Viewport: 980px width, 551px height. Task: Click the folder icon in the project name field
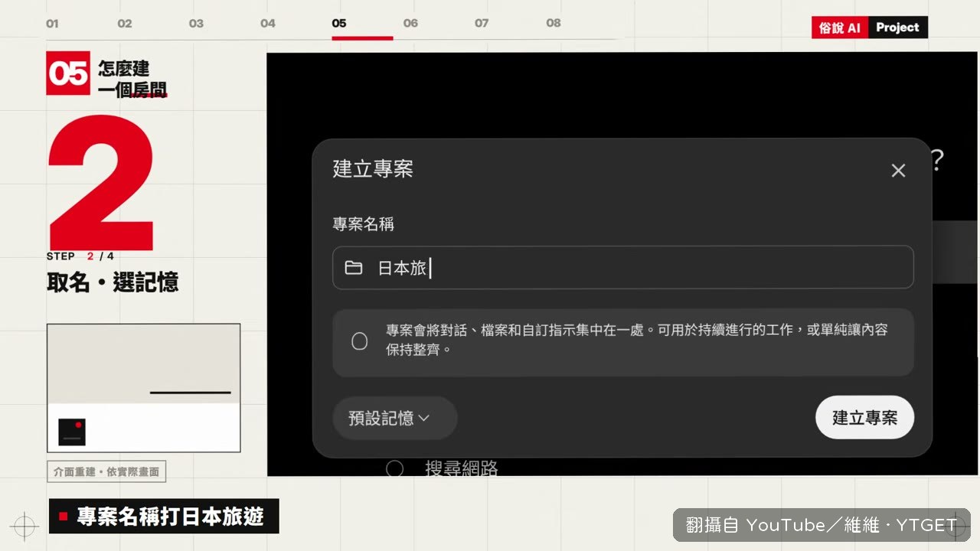(353, 268)
